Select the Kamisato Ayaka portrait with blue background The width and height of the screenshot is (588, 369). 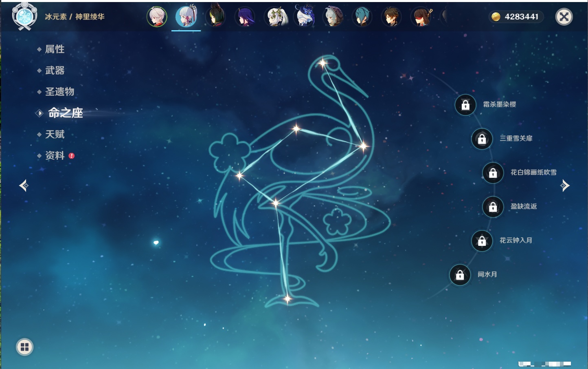186,17
